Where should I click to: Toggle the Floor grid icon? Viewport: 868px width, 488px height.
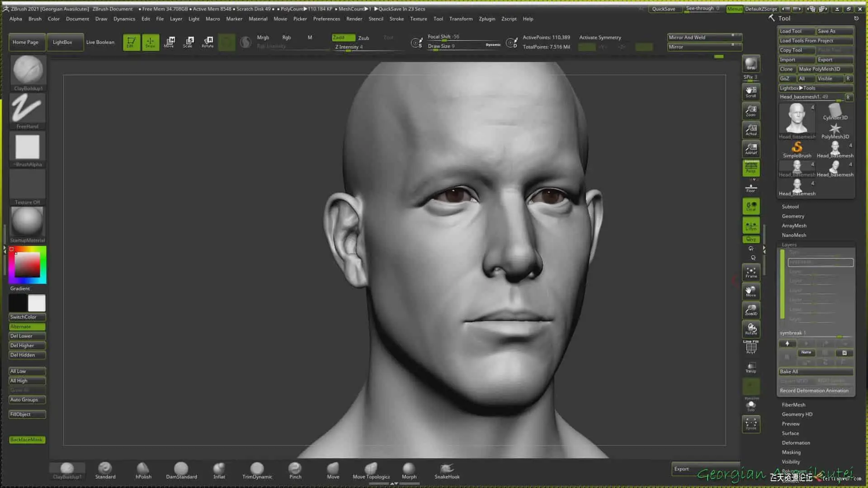pos(751,188)
